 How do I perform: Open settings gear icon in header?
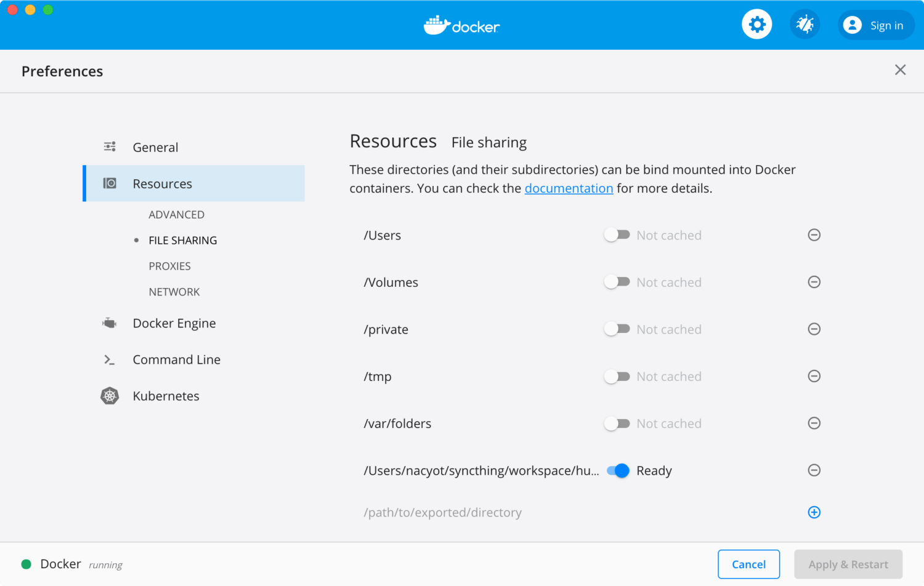click(x=756, y=25)
